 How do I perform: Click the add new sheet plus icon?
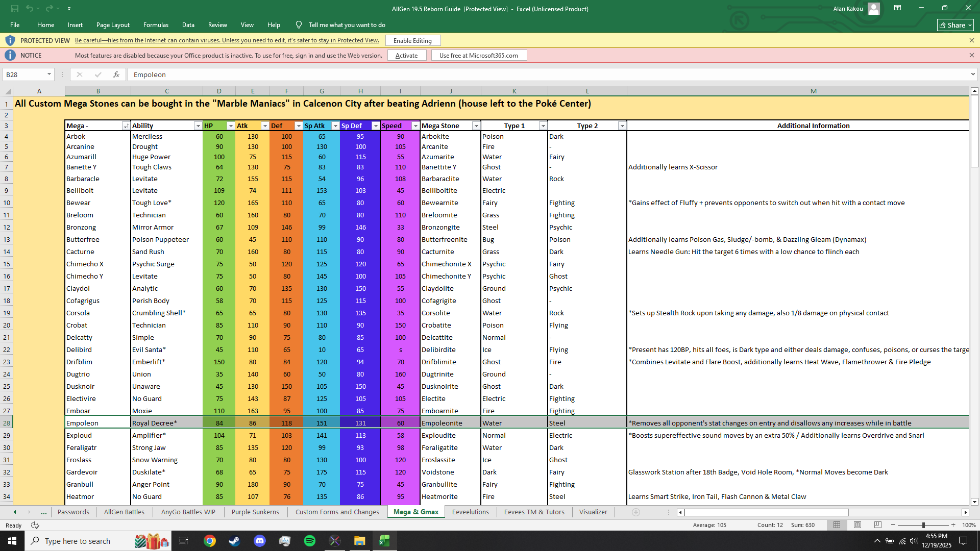pyautogui.click(x=636, y=512)
